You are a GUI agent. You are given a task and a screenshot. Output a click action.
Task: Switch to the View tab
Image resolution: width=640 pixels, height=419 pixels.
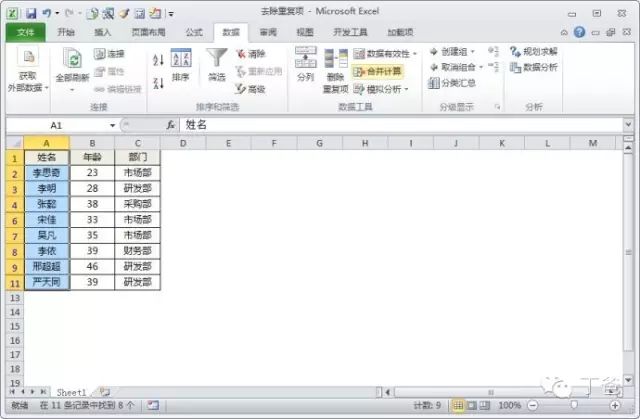(305, 32)
